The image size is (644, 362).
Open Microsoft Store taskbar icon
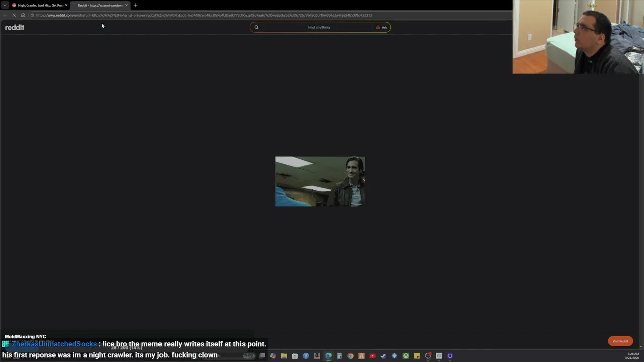[x=295, y=356]
